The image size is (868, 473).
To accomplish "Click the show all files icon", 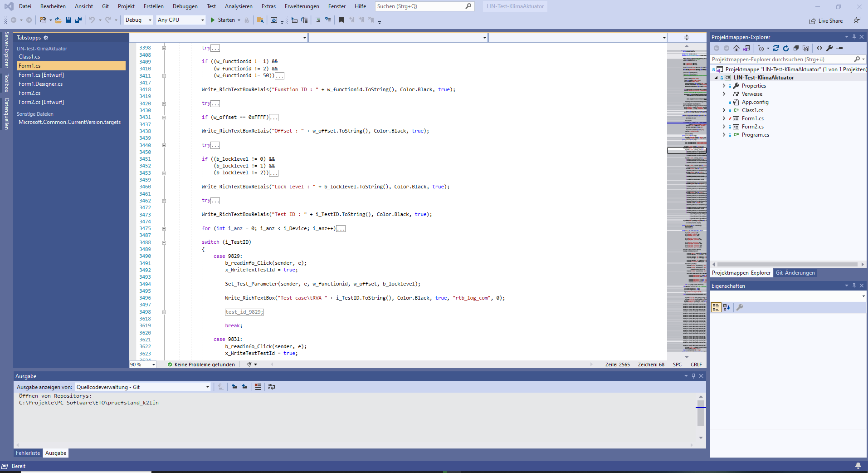I will click(806, 48).
